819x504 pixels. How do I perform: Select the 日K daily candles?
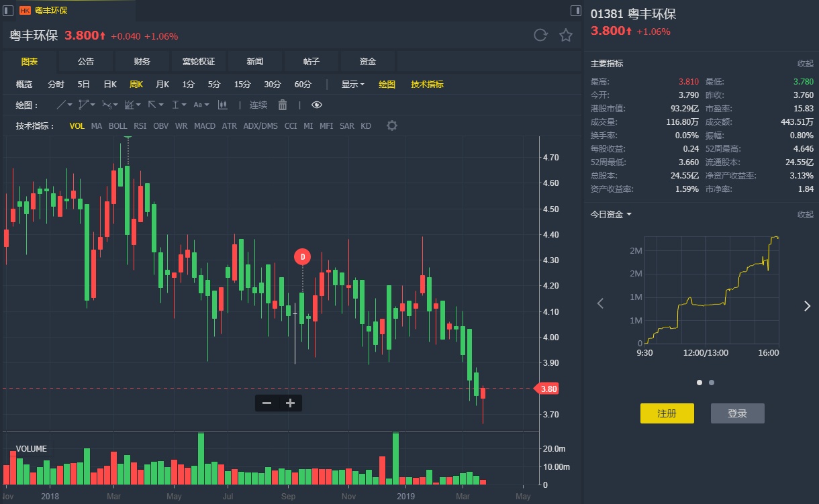pyautogui.click(x=110, y=85)
